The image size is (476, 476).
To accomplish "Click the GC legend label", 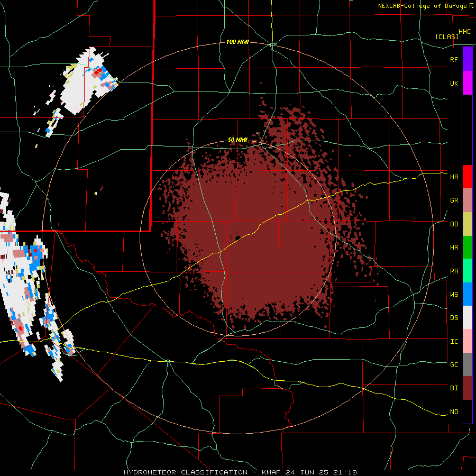I will (454, 365).
